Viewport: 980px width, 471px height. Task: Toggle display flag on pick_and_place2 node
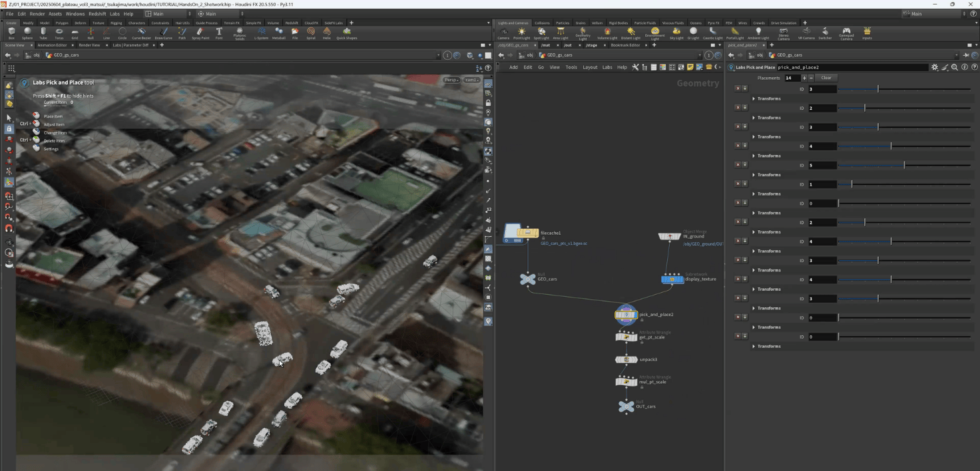635,315
